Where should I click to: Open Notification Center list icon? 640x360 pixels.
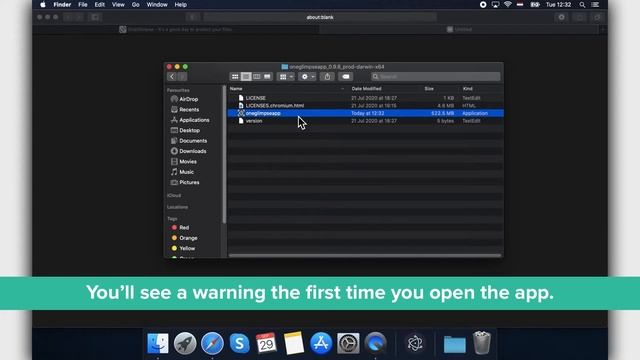[595, 5]
